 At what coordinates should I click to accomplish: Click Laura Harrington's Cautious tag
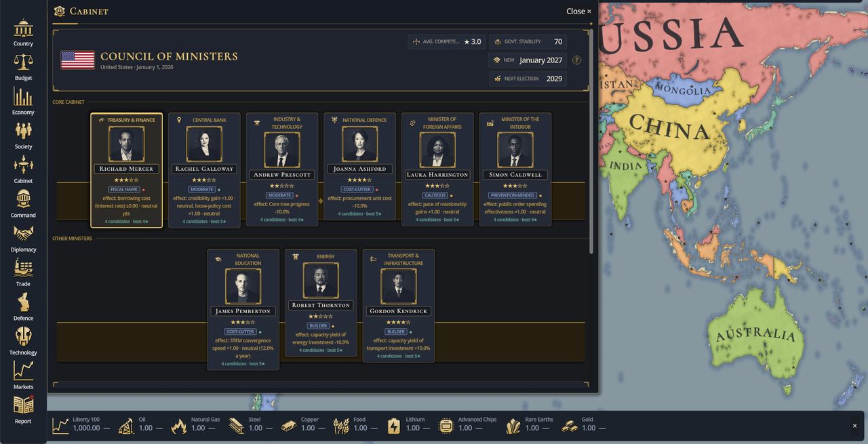coord(435,196)
